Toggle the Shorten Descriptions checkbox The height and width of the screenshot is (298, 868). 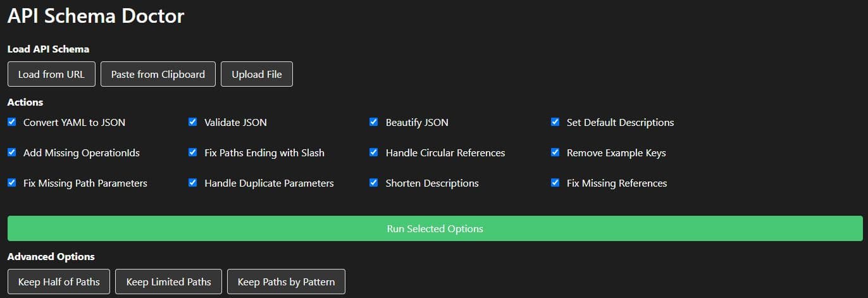click(374, 183)
